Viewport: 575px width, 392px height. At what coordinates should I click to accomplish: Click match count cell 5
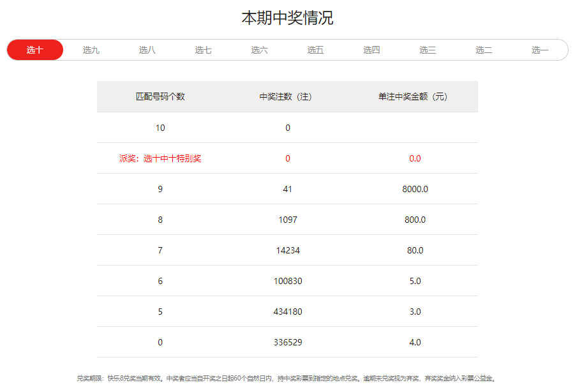[160, 312]
